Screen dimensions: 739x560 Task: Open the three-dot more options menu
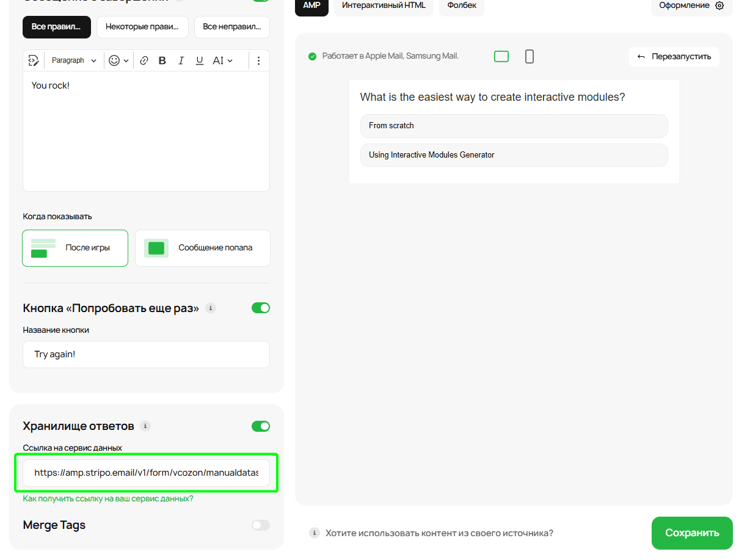(x=258, y=60)
